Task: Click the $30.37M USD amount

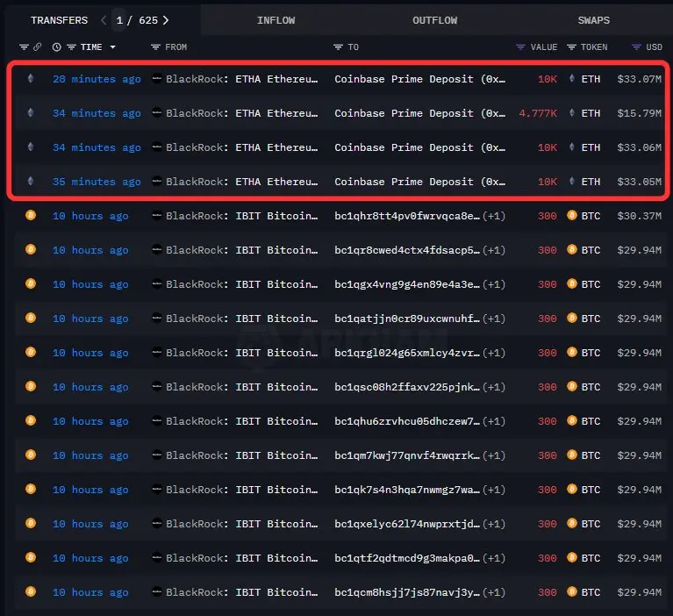Action: (x=639, y=216)
